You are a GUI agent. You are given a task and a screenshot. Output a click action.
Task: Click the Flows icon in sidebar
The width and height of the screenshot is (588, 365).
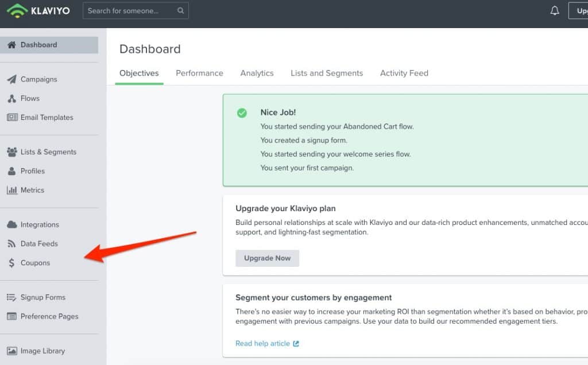(12, 99)
